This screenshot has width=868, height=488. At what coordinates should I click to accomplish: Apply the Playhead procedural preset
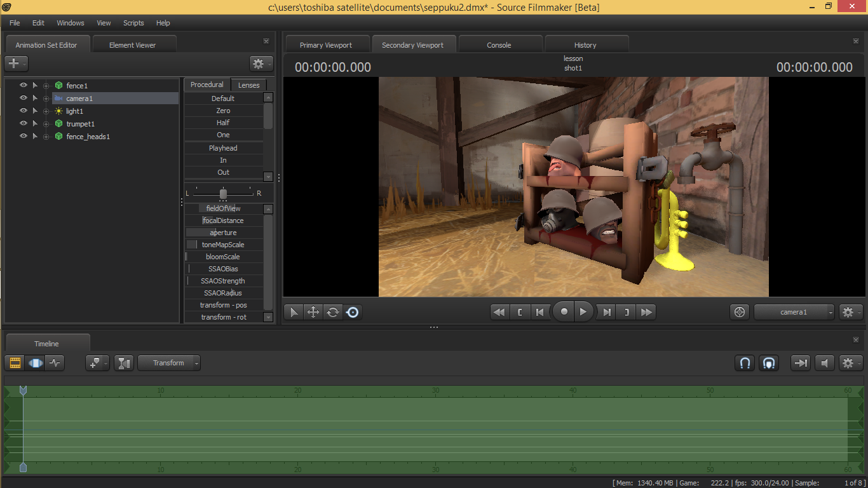[x=223, y=148]
